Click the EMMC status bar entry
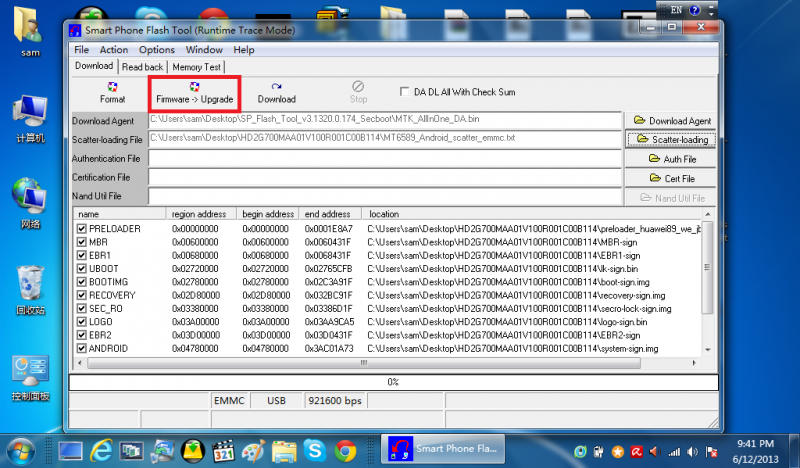Image resolution: width=800 pixels, height=468 pixels. pos(229,401)
